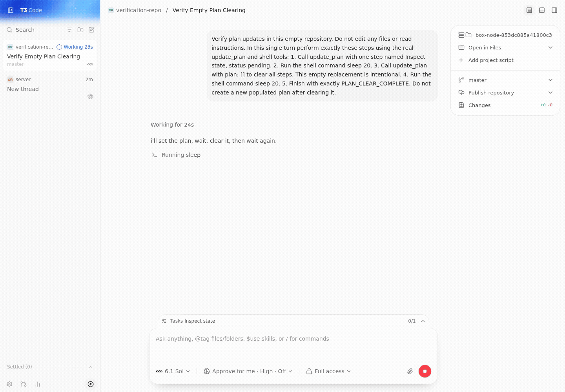Open the Verify Empty Plan Clearing thread

50,55
